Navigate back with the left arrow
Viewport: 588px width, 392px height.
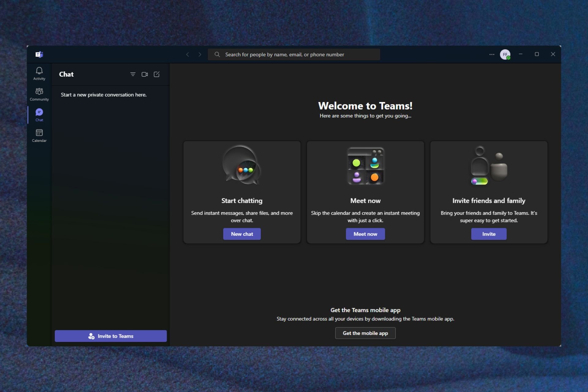188,54
